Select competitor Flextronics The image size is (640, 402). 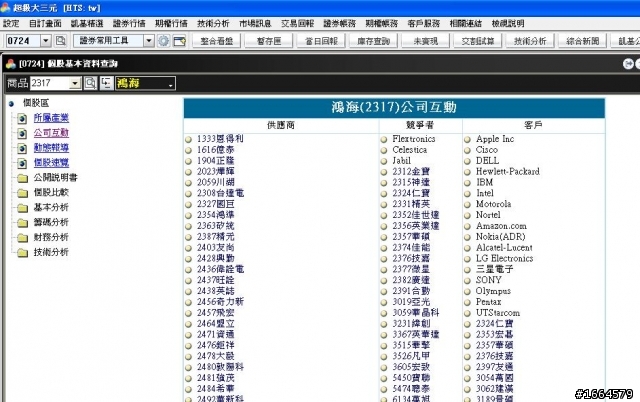coord(413,139)
